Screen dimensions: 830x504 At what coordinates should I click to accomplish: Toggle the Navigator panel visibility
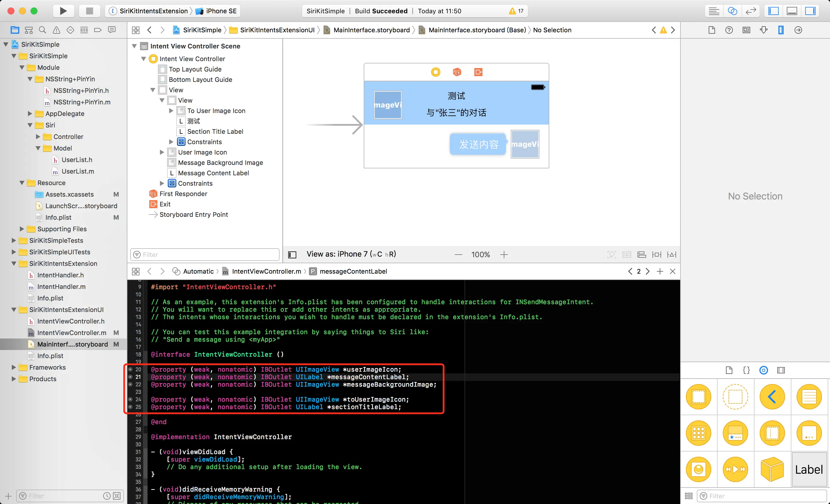coord(774,11)
